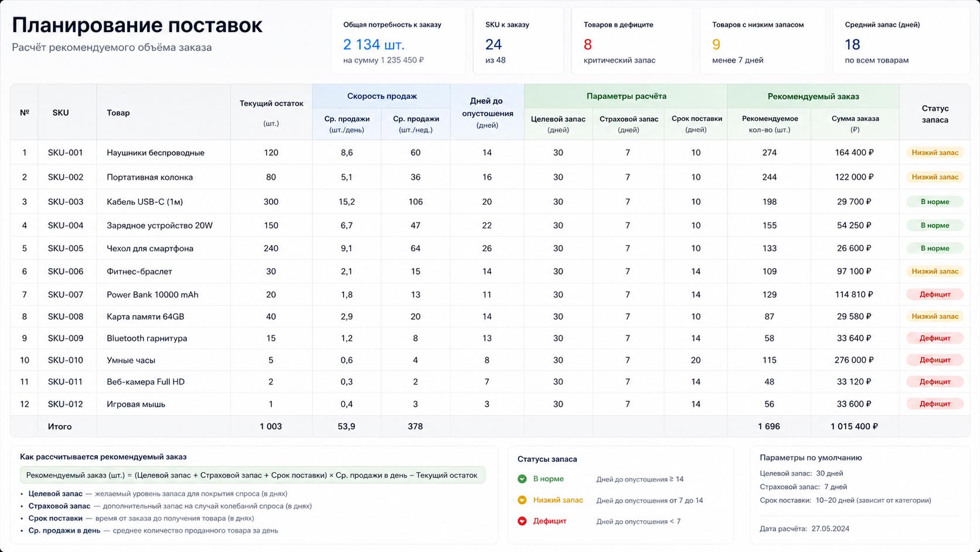Screen dimensions: 980x552
Task: Select the Как рассчитывается рекомендуемый заказ heading
Action: coord(103,456)
